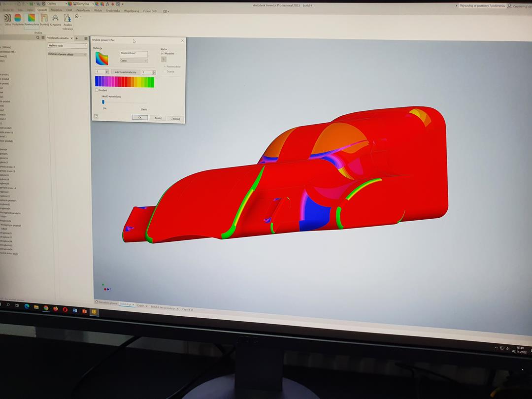Open the CAM ribbon tab
Viewport: 532px width, 399px height.
point(69,10)
